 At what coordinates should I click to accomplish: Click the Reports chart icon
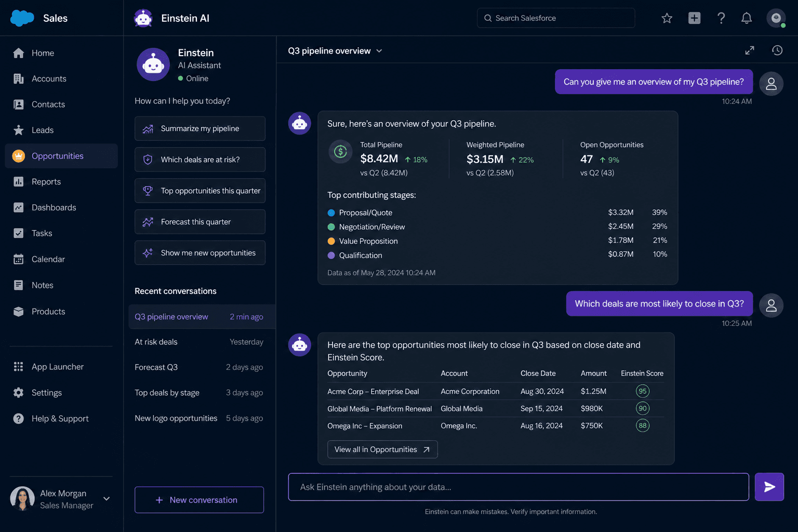[x=19, y=182]
